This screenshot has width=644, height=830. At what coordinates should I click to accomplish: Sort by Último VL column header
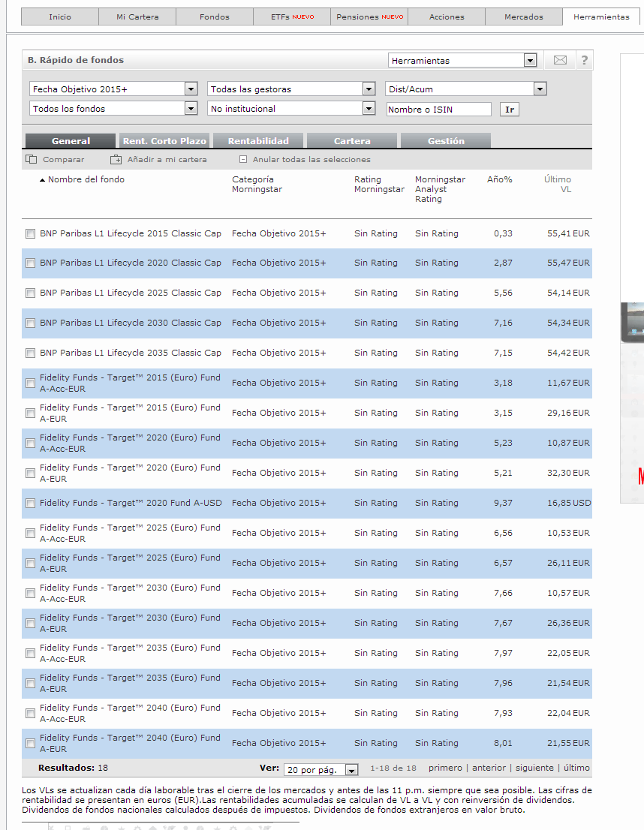(558, 184)
